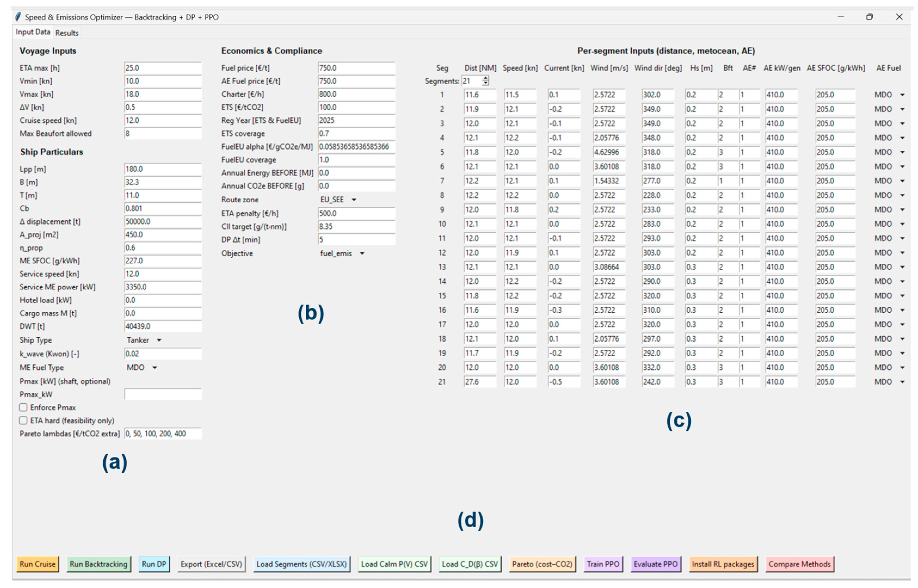Increment the Segments spinbox up arrow
The height and width of the screenshot is (588, 918).
[x=485, y=78]
